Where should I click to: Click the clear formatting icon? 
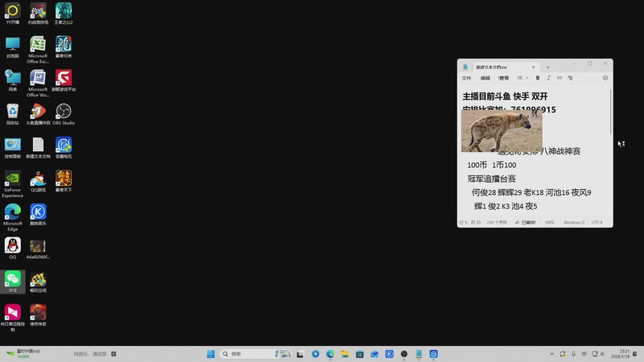point(570,78)
